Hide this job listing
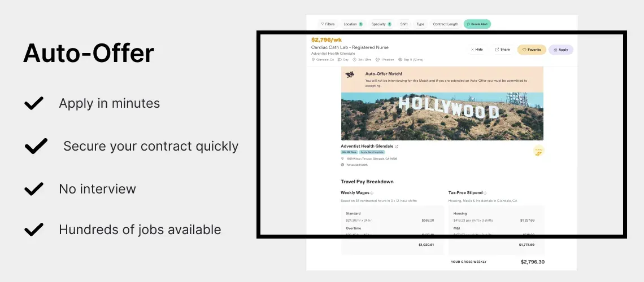The width and height of the screenshot is (644, 282). coord(477,50)
